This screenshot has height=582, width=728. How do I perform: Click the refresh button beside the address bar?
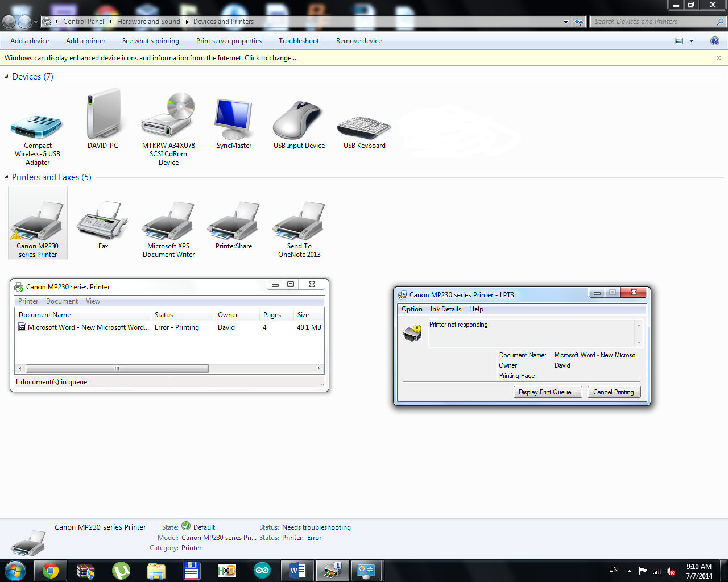(579, 22)
